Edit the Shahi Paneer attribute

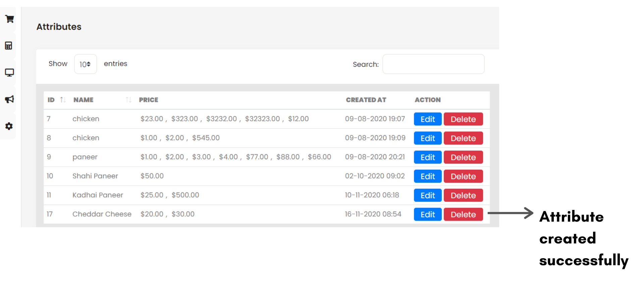[427, 176]
